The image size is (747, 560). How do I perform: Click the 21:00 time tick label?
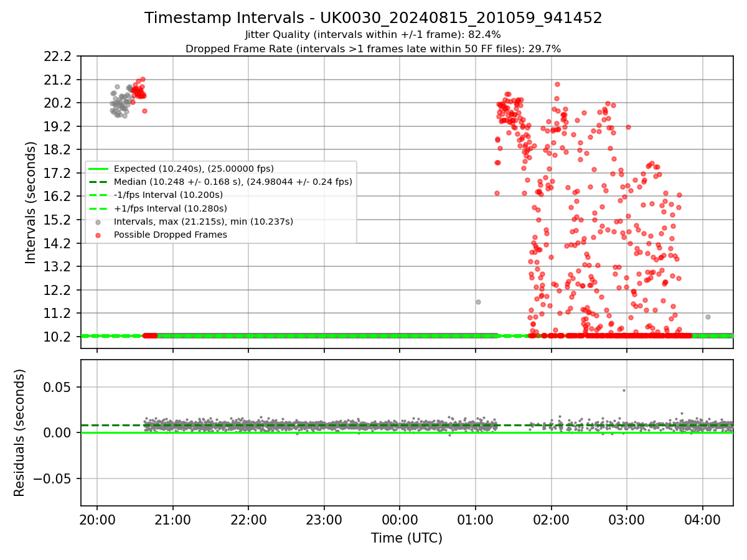[172, 520]
